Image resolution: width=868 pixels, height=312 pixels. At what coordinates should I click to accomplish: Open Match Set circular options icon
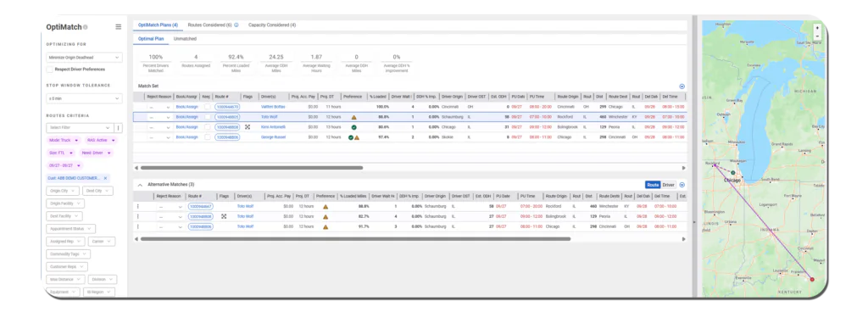682,86
